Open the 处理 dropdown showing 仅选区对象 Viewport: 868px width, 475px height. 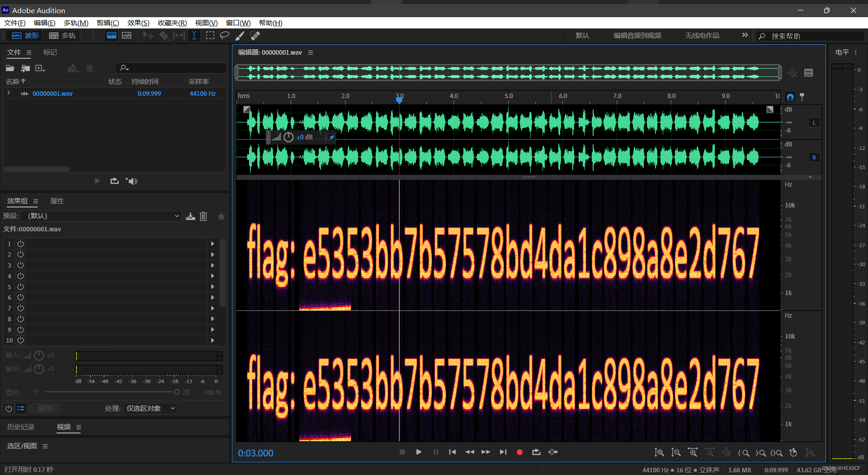click(150, 408)
